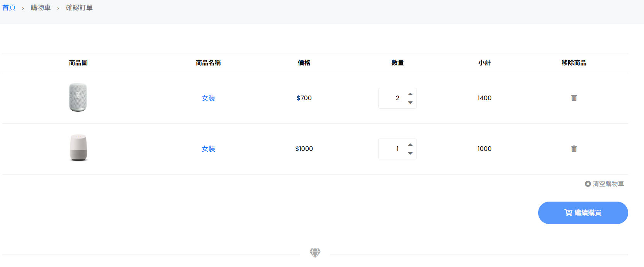644x267 pixels.
Task: Remove the $1000 product using trash icon
Action: coord(574,149)
